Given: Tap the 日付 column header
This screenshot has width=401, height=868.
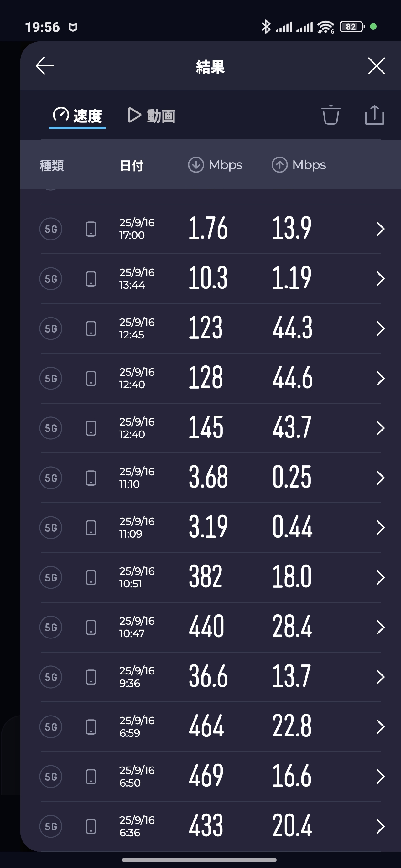Looking at the screenshot, I should click(132, 165).
